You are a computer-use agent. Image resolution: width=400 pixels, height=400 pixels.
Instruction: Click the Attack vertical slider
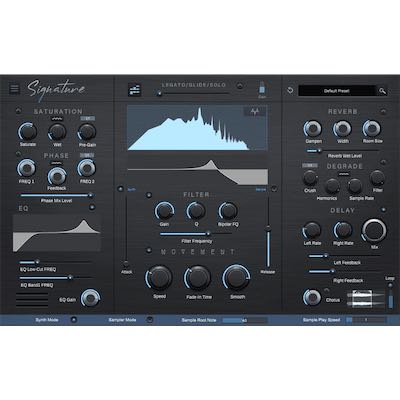126,231
